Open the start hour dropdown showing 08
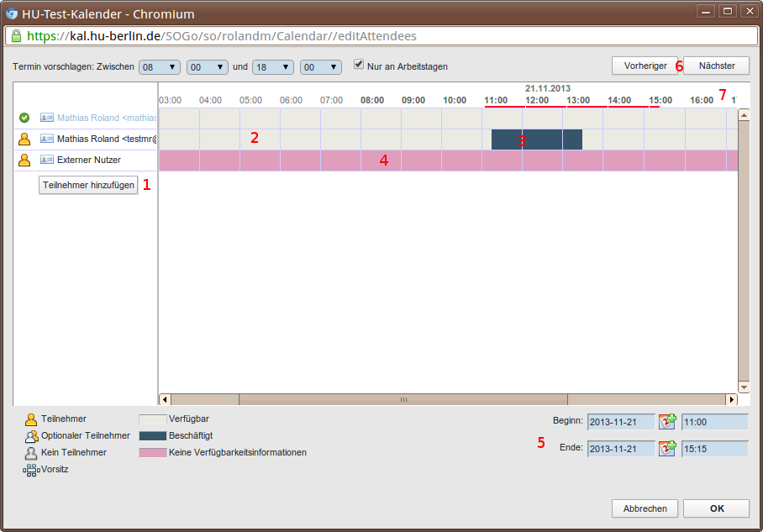This screenshot has height=532, width=763. tap(160, 66)
